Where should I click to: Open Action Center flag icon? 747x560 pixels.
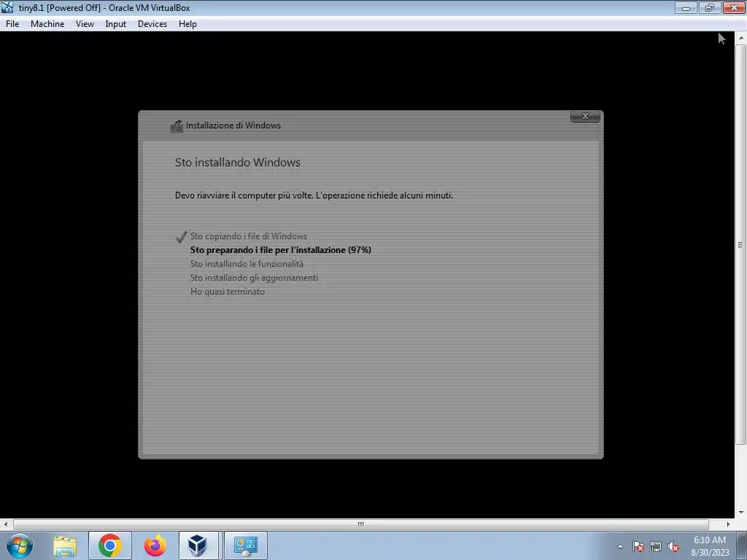tap(638, 546)
